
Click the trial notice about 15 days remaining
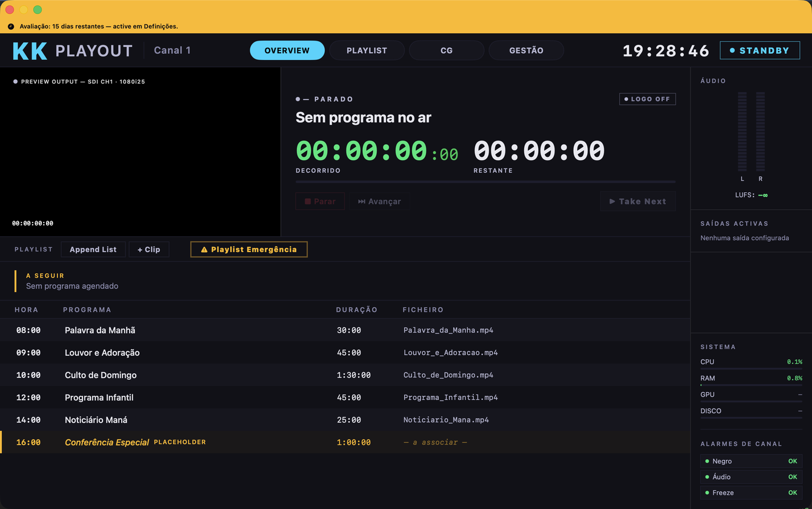[x=99, y=27]
